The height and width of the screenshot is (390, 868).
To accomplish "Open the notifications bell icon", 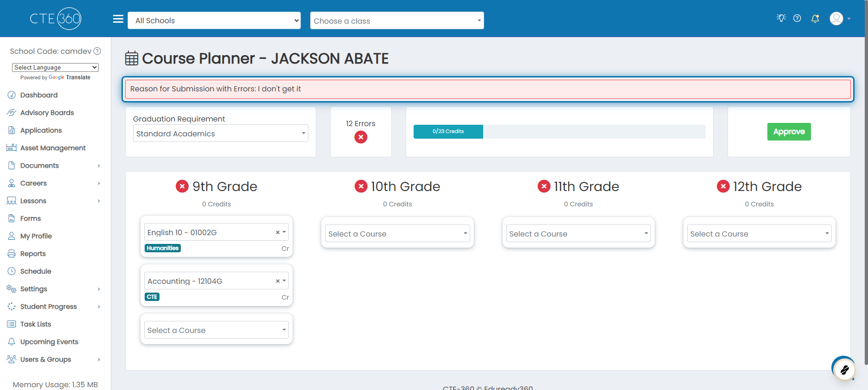I will (815, 19).
